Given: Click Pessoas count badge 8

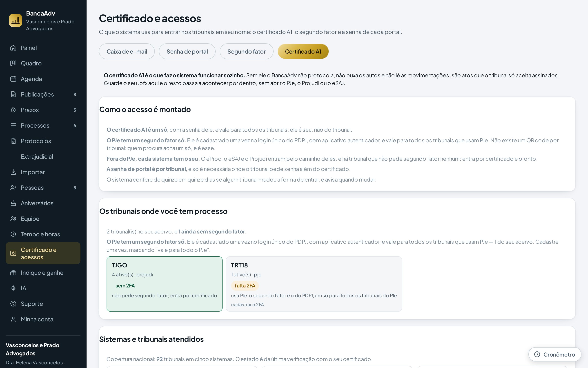Looking at the screenshot, I should click(x=75, y=188).
